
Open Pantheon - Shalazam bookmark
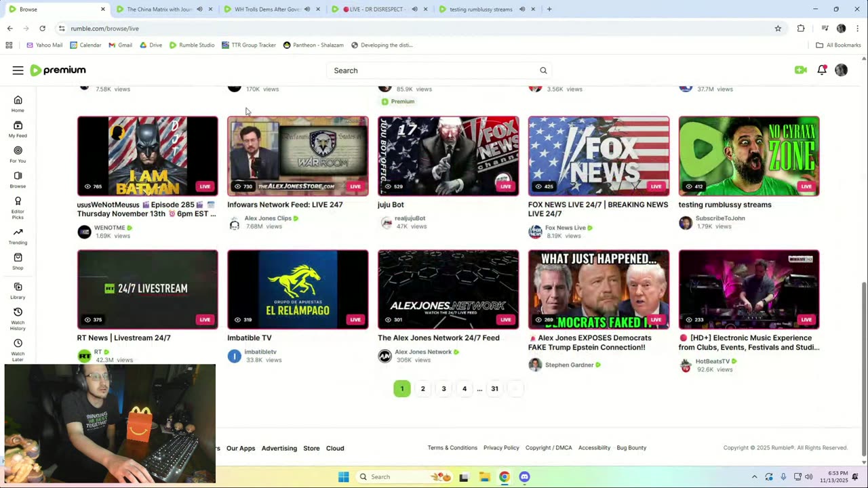(313, 45)
